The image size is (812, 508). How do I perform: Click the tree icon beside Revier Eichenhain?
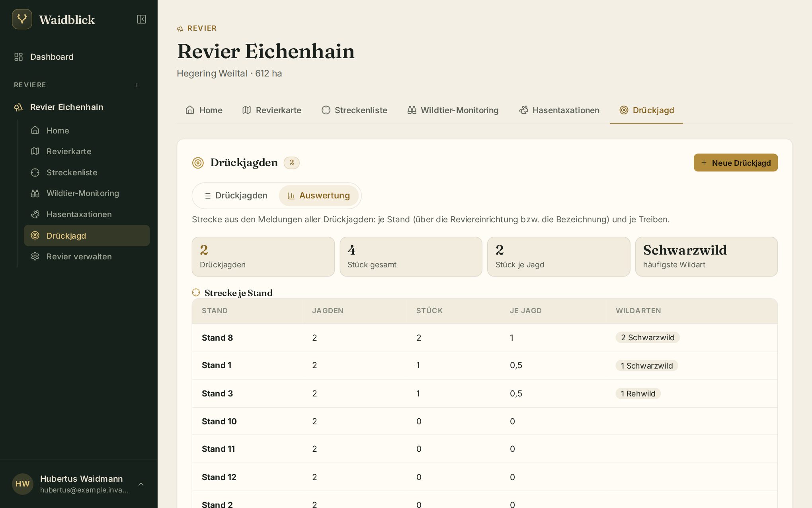(x=18, y=107)
